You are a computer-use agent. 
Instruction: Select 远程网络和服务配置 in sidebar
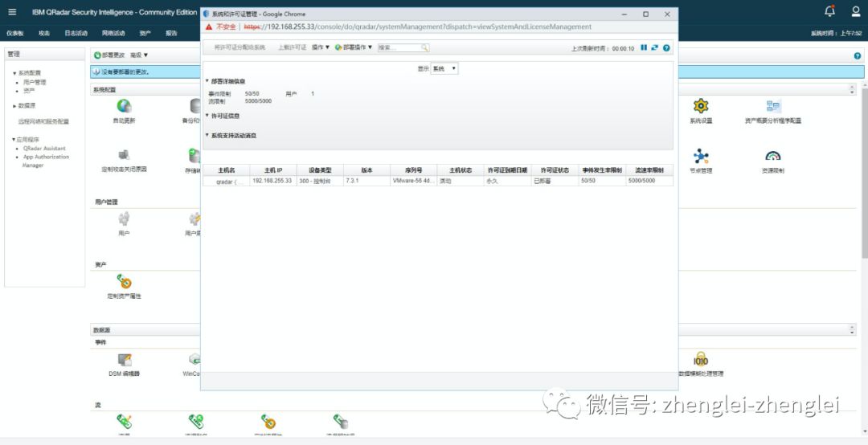[43, 122]
